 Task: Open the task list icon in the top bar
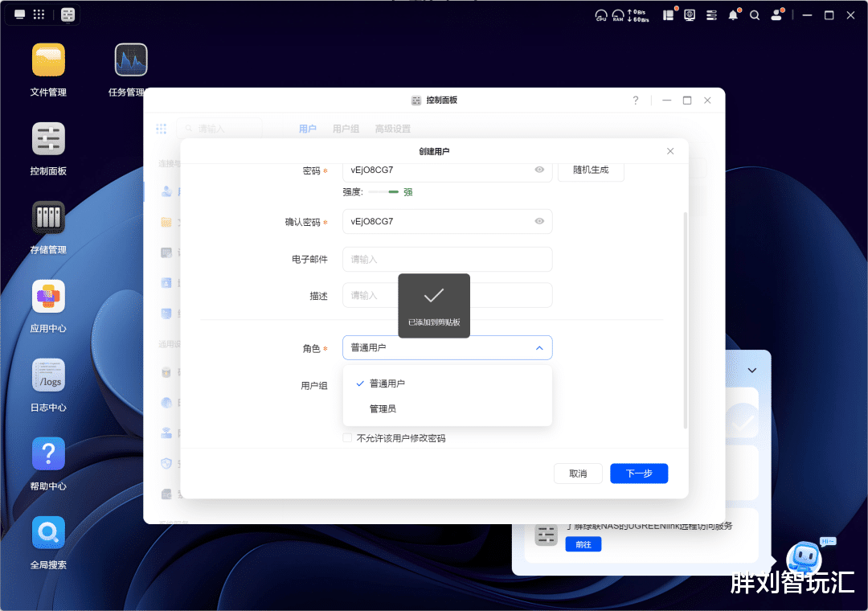coord(711,15)
